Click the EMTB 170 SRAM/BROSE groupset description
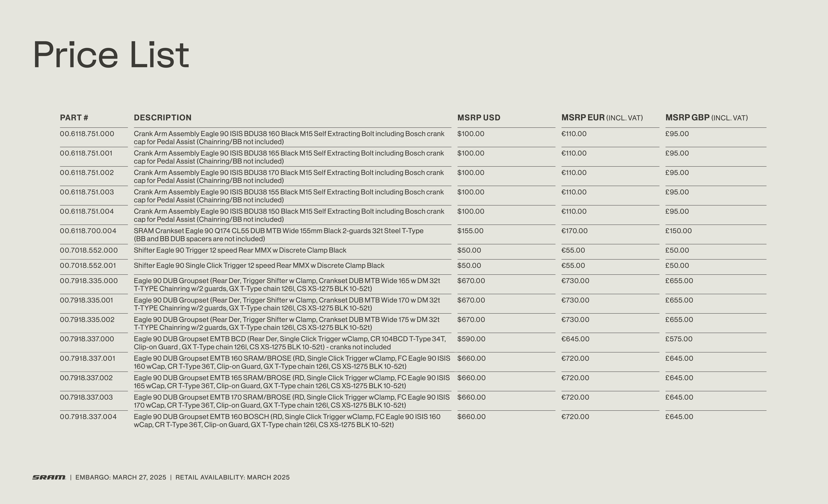 pyautogui.click(x=292, y=401)
